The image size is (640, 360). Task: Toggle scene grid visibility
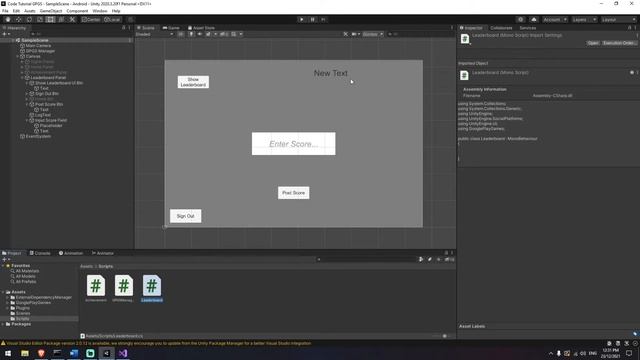tap(234, 34)
